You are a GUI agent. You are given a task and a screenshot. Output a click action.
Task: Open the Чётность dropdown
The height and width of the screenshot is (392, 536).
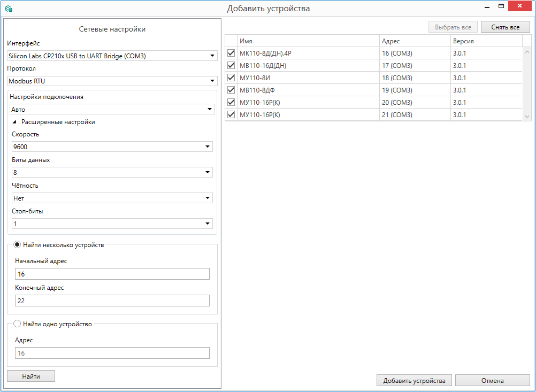(112, 198)
